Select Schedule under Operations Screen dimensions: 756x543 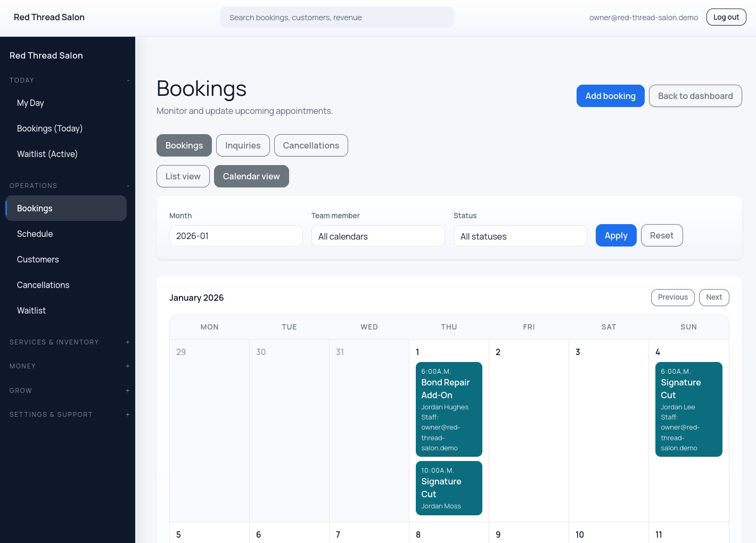pyautogui.click(x=35, y=234)
